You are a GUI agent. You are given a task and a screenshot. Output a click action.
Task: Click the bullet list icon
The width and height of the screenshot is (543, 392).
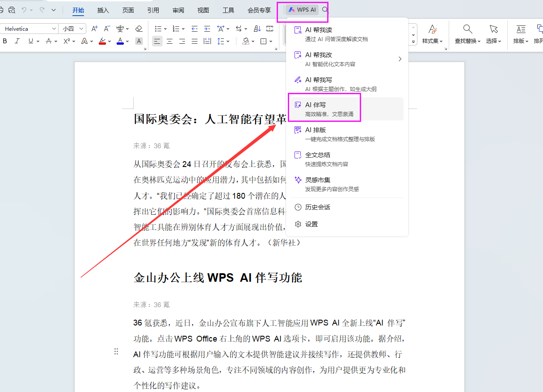(x=158, y=29)
